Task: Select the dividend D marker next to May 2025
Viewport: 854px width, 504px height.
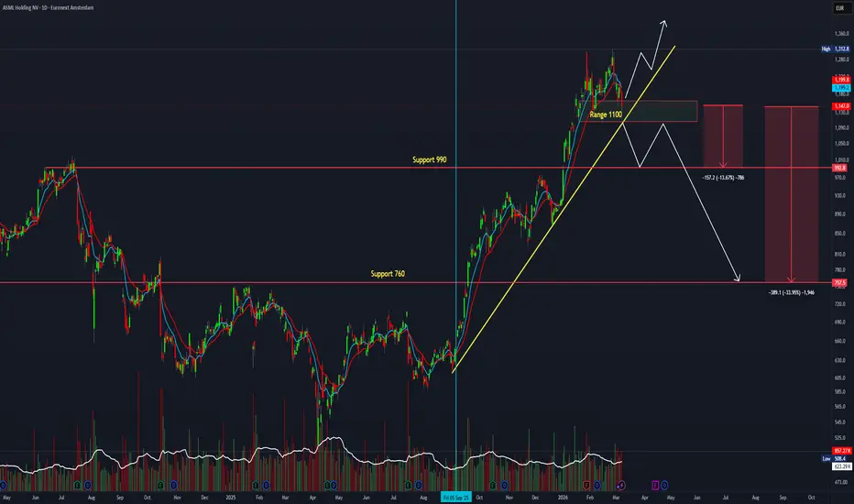Action: point(334,485)
